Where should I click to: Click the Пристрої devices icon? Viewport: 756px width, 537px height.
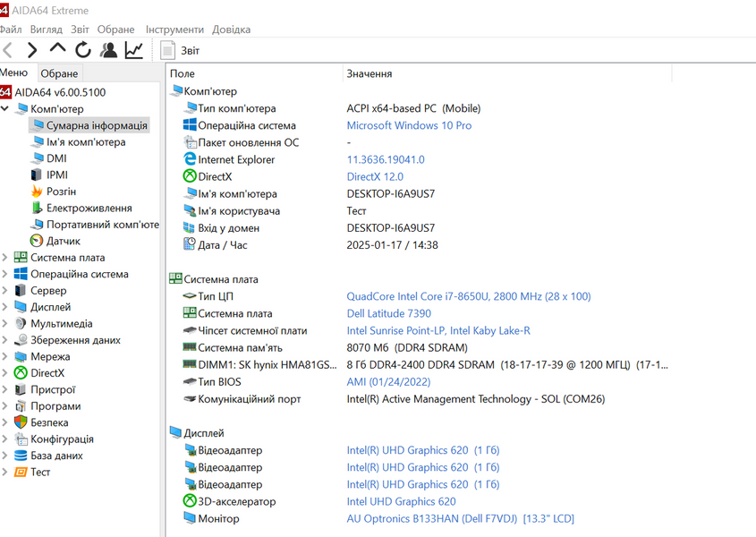coord(21,389)
